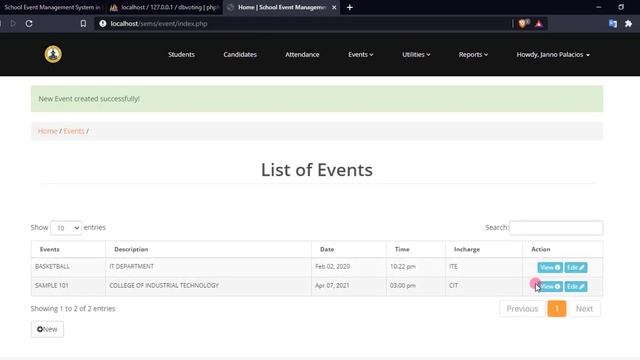640x360 pixels.
Task: Click the List of Events heading
Action: pyautogui.click(x=317, y=170)
